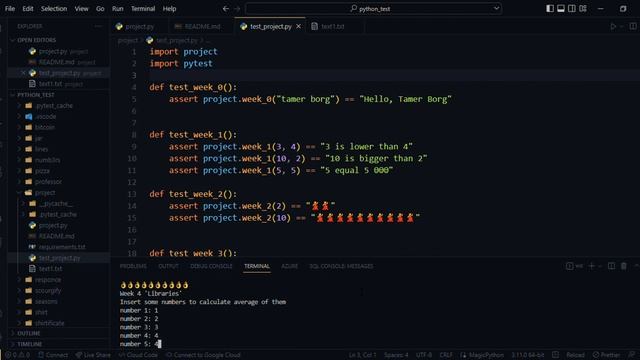This screenshot has height=360, width=640.
Task: Open the Selection menu
Action: click(54, 9)
